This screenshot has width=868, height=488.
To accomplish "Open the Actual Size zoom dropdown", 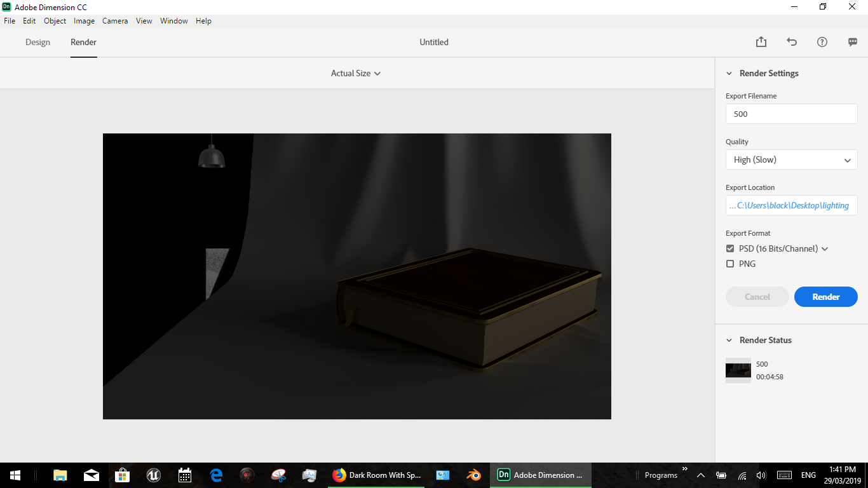I will click(356, 73).
